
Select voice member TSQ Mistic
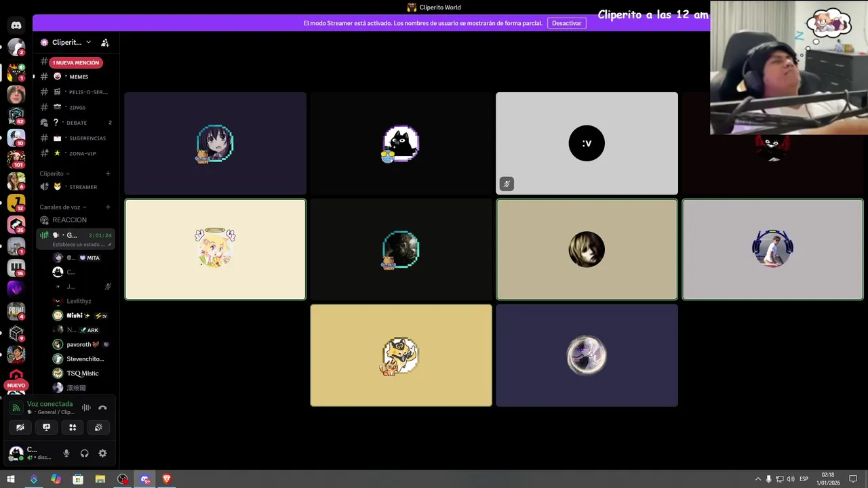click(82, 373)
